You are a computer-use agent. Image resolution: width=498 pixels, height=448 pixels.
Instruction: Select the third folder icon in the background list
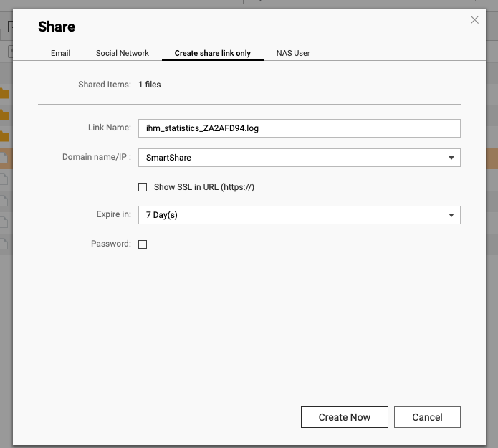[5, 136]
